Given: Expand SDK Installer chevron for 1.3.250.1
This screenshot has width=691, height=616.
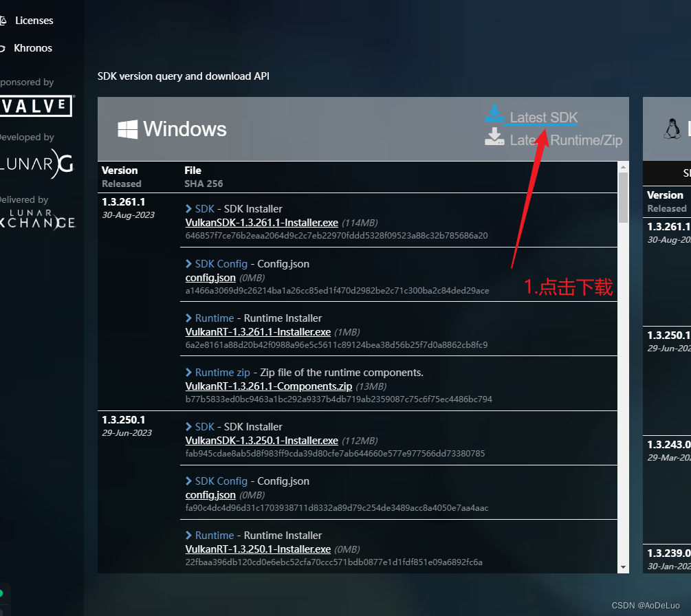Looking at the screenshot, I should coord(188,426).
